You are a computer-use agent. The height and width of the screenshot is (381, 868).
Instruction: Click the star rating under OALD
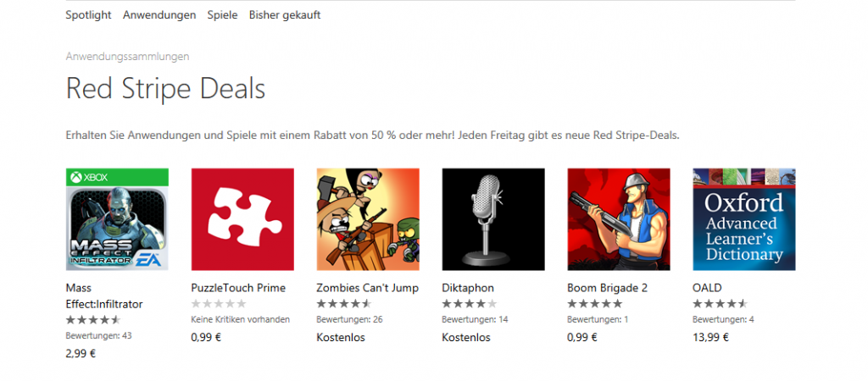721,304
